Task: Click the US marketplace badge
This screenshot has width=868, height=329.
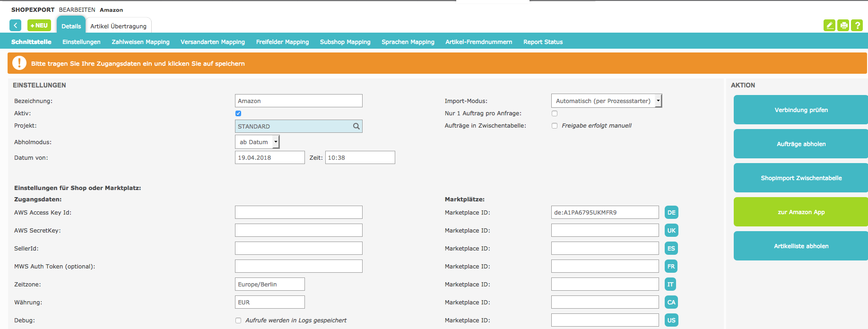Action: [671, 320]
